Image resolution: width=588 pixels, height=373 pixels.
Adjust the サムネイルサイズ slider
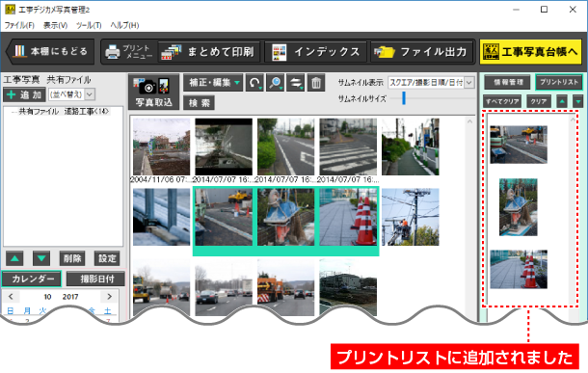pos(404,98)
